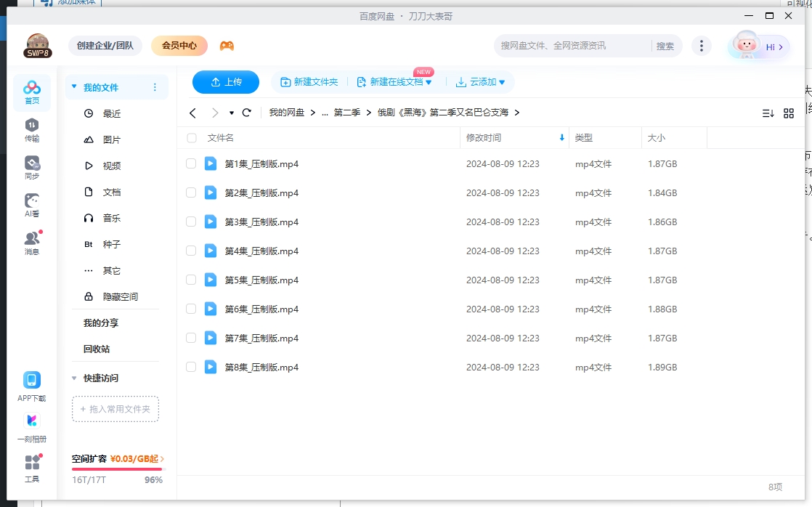Expand the navigation history dropdown arrow
This screenshot has height=507, width=812.
232,113
